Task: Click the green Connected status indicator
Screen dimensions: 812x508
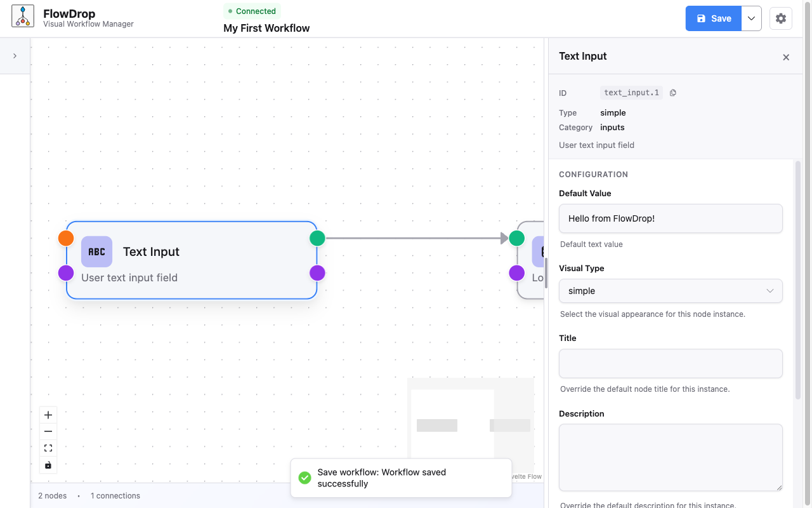Action: 252,11
